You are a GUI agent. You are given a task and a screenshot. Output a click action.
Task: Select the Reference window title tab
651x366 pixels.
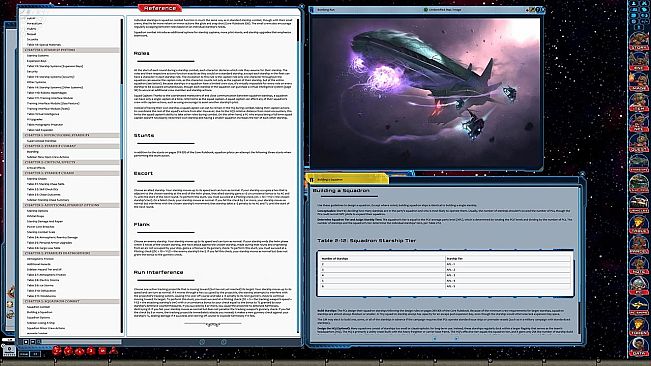160,8
